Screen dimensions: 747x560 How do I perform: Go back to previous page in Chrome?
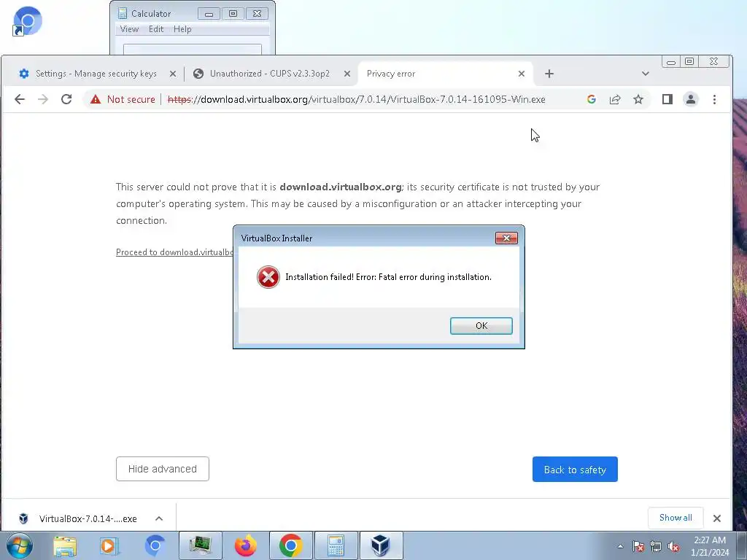[20, 99]
